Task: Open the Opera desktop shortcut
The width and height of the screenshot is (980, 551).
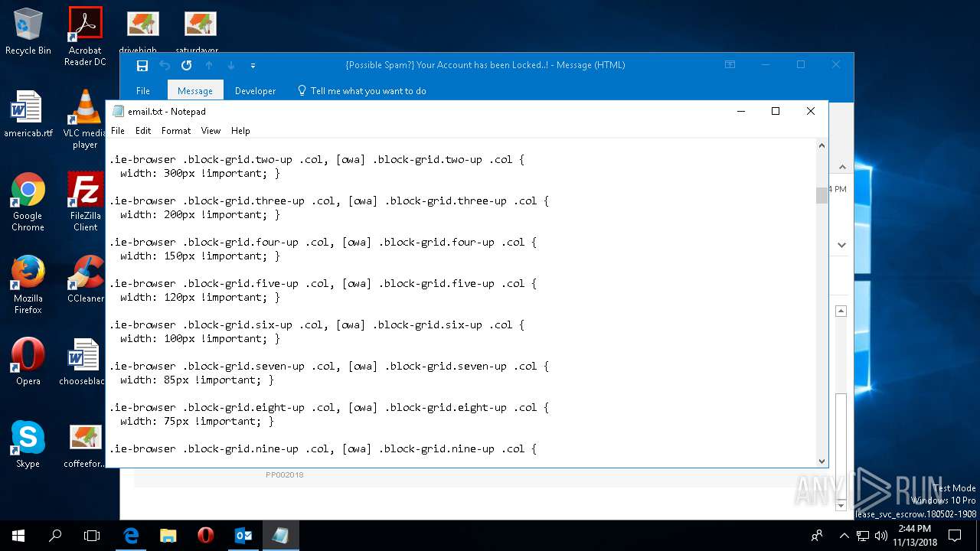Action: [28, 362]
